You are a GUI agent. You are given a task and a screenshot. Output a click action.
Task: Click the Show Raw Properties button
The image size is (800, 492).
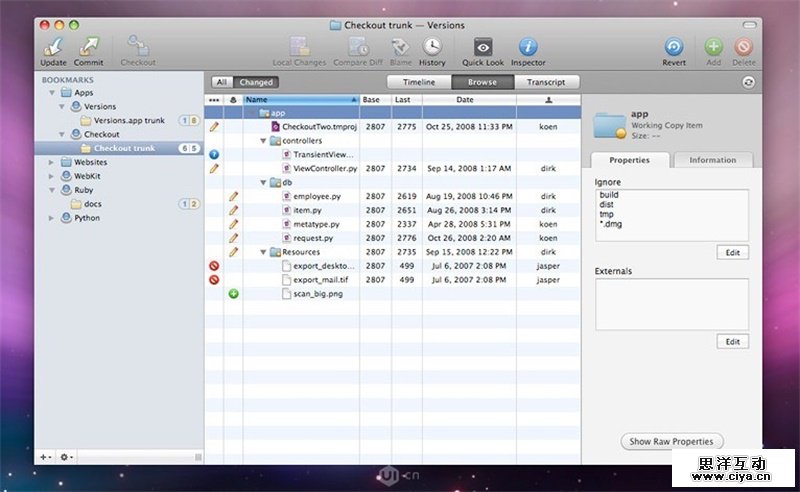point(671,441)
